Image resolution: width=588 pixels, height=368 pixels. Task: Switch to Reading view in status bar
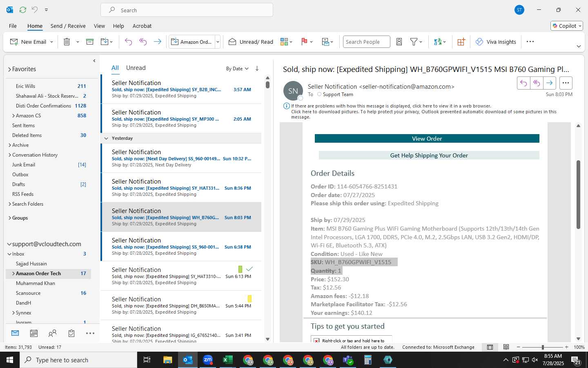pyautogui.click(x=506, y=347)
